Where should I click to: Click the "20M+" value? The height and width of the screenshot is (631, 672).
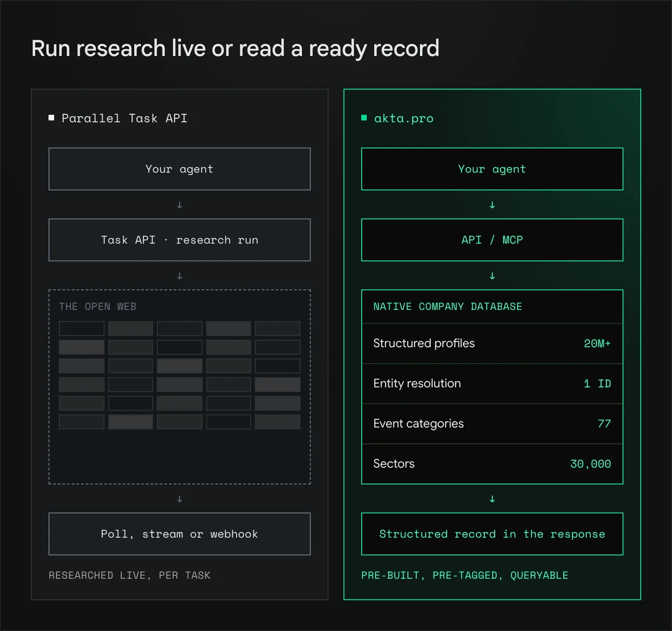[597, 344]
